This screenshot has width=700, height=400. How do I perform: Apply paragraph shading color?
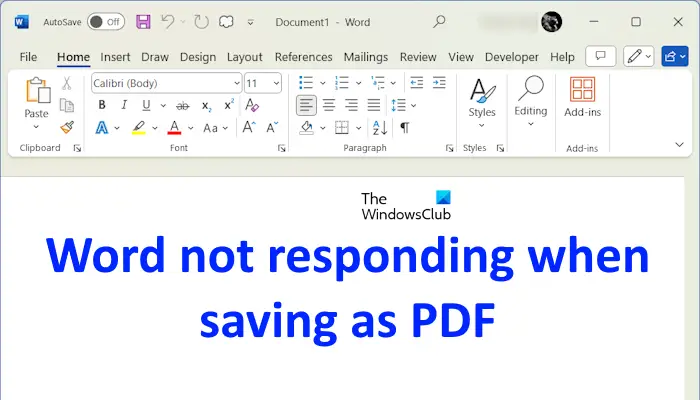[307, 128]
